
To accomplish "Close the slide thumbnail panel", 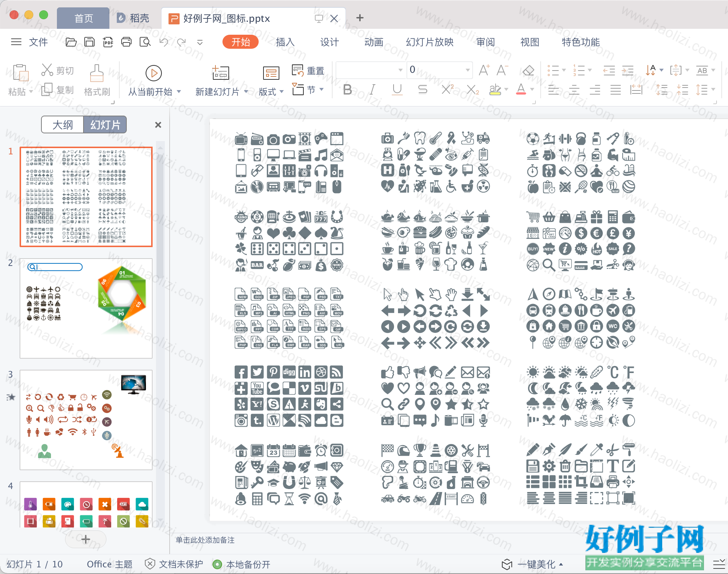I will coord(158,125).
